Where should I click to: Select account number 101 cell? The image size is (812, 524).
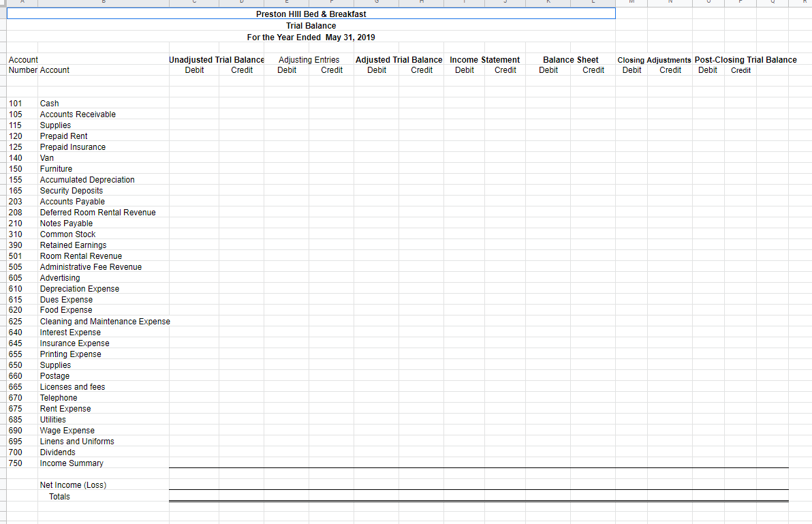(x=15, y=103)
